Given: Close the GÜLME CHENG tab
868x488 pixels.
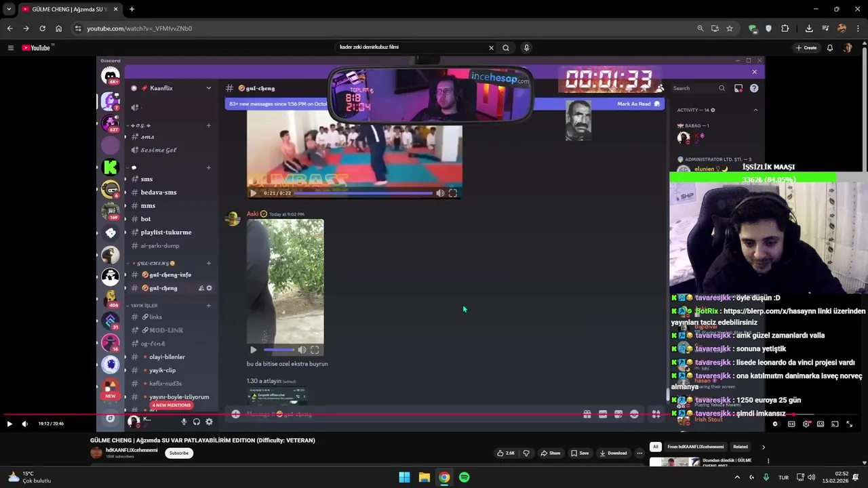Looking at the screenshot, I should [115, 9].
